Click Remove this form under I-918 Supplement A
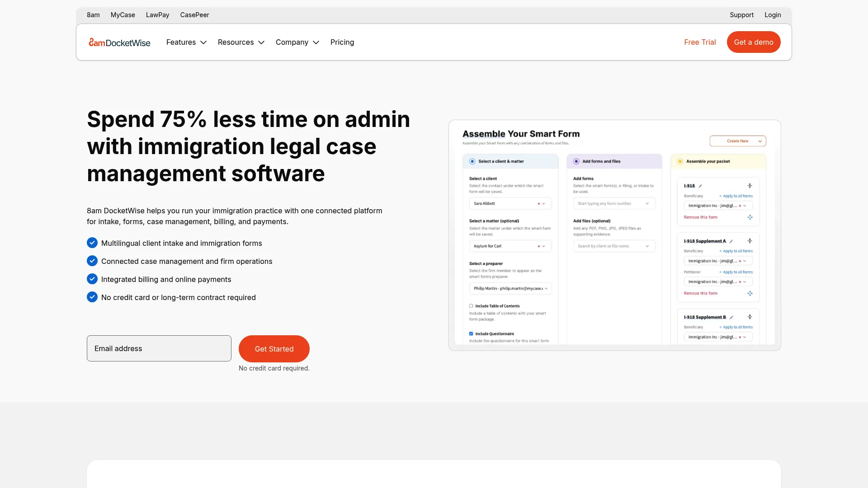Image resolution: width=868 pixels, height=488 pixels. click(x=700, y=293)
